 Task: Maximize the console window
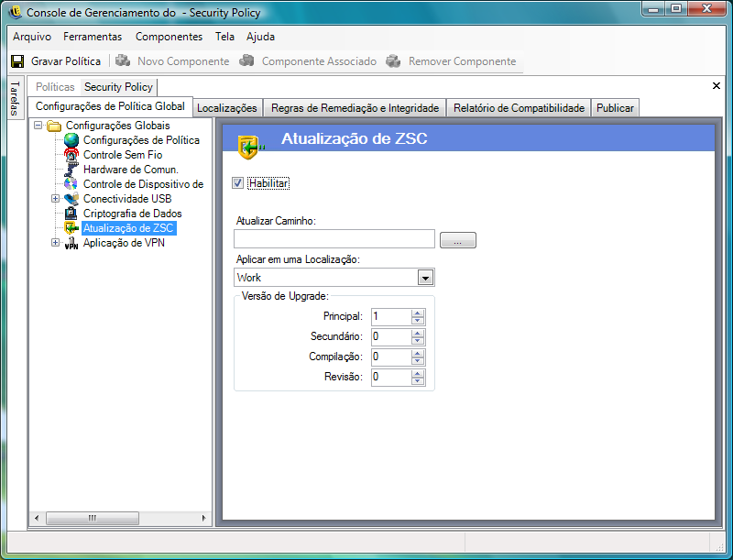click(x=676, y=8)
